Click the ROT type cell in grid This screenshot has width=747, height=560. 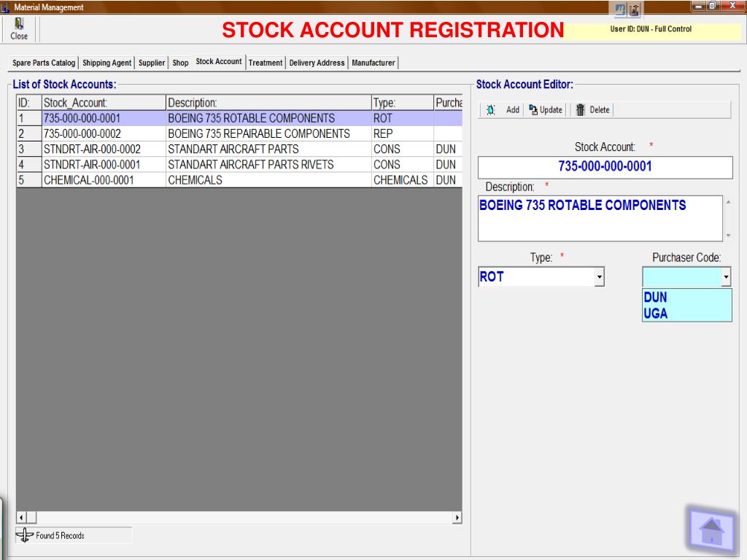coord(403,118)
